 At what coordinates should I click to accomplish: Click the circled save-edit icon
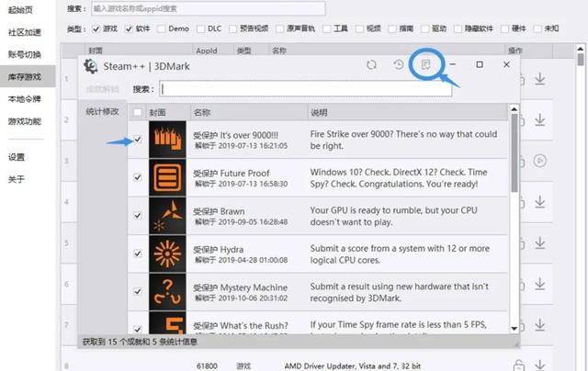[425, 65]
